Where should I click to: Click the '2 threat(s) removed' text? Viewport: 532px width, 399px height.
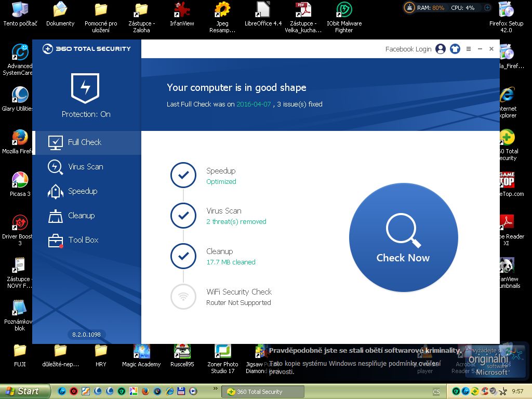pos(236,221)
